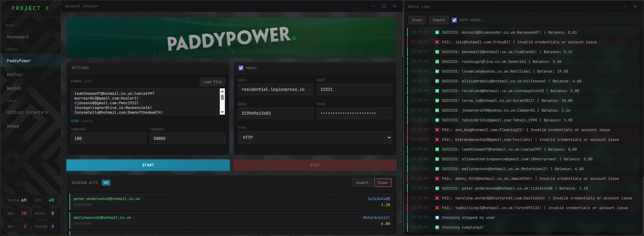Click the PaddyPower banner image

[x=231, y=37]
